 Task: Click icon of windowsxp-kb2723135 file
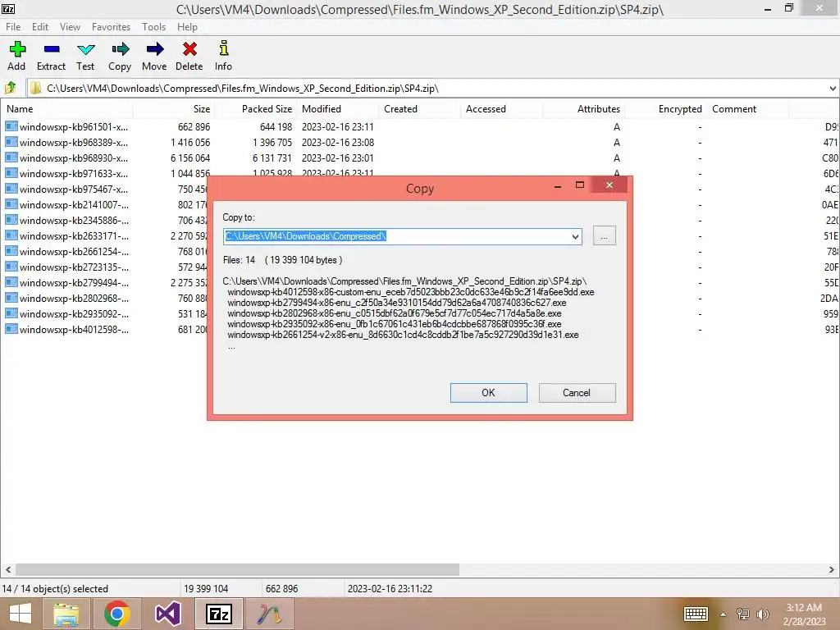pyautogui.click(x=11, y=267)
